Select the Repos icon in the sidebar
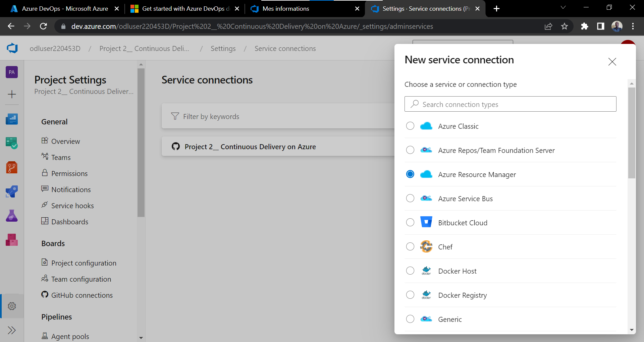This screenshot has height=342, width=644. (12, 167)
